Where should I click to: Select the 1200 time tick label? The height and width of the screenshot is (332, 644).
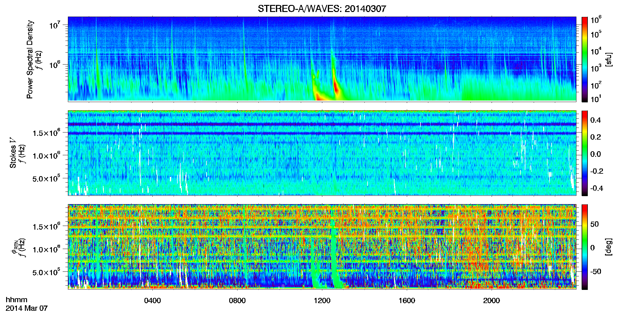[322, 300]
